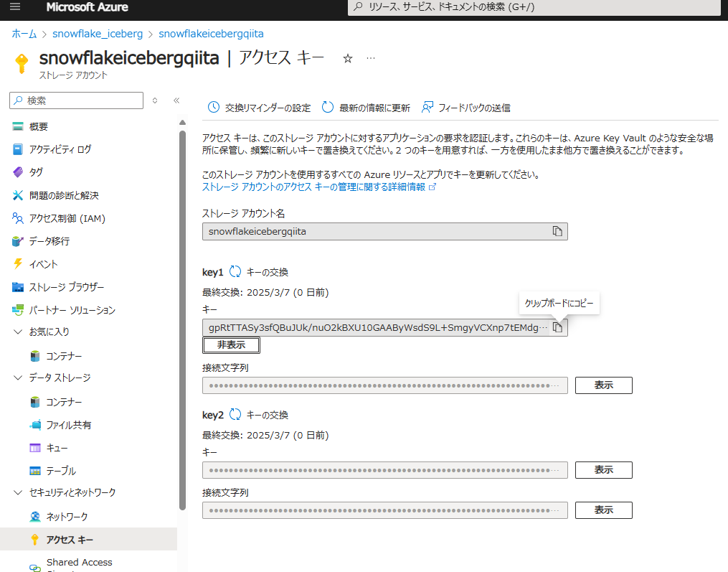Viewport: 728px width, 572px height.
Task: Click the sidebar vertical scrollbar thumb
Action: [x=182, y=321]
